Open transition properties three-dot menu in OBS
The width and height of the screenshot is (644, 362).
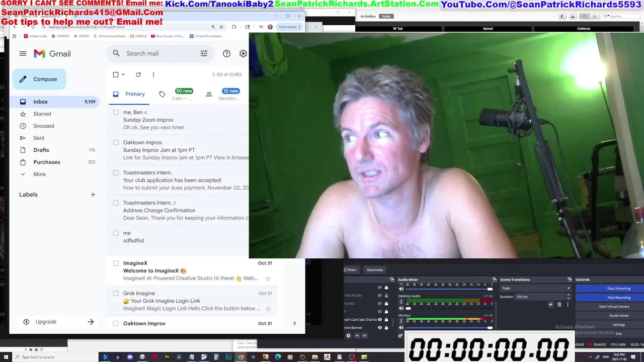pos(568,304)
